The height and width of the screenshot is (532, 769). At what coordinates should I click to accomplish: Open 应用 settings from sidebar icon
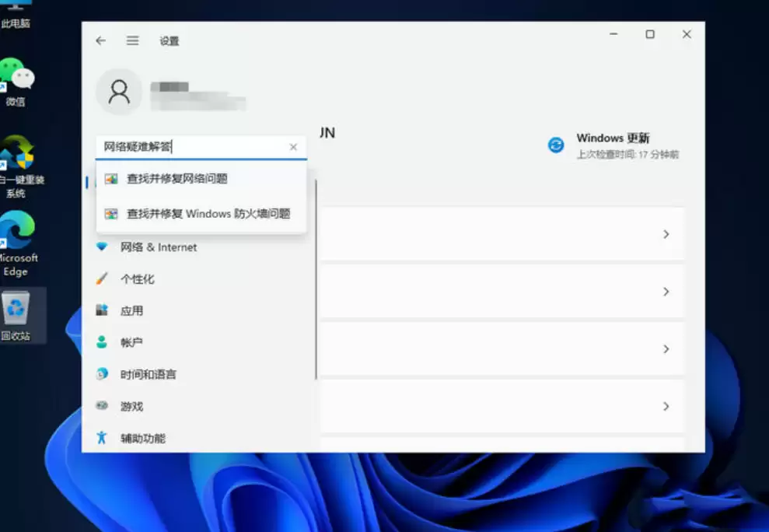(x=103, y=310)
